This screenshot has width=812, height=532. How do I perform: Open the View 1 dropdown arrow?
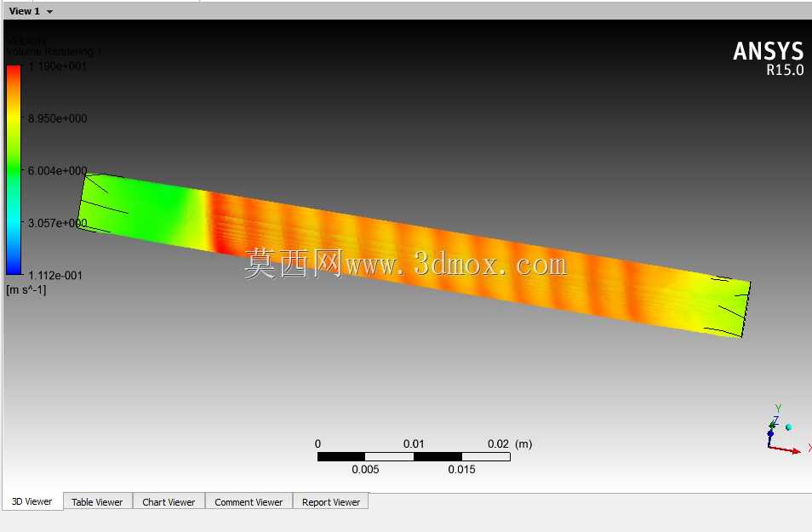tap(49, 11)
